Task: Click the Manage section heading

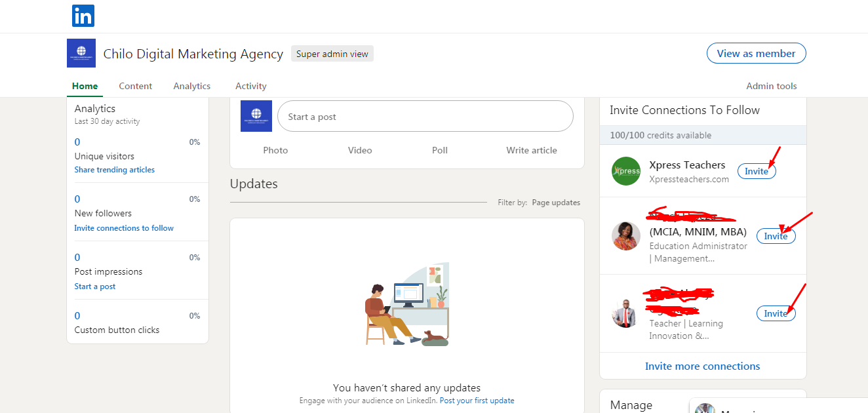Action: point(631,405)
